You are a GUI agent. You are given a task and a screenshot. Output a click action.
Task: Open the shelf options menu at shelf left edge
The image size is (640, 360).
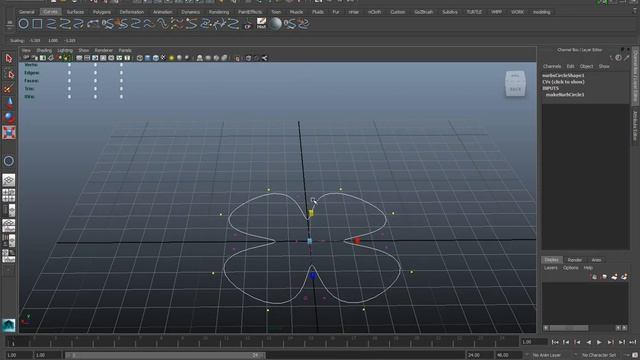pyautogui.click(x=9, y=24)
